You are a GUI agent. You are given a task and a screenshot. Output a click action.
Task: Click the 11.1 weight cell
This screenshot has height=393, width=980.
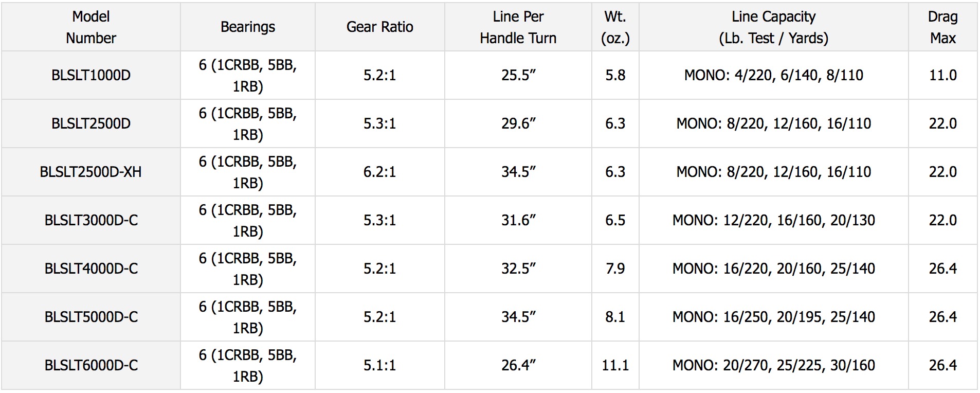pos(615,366)
